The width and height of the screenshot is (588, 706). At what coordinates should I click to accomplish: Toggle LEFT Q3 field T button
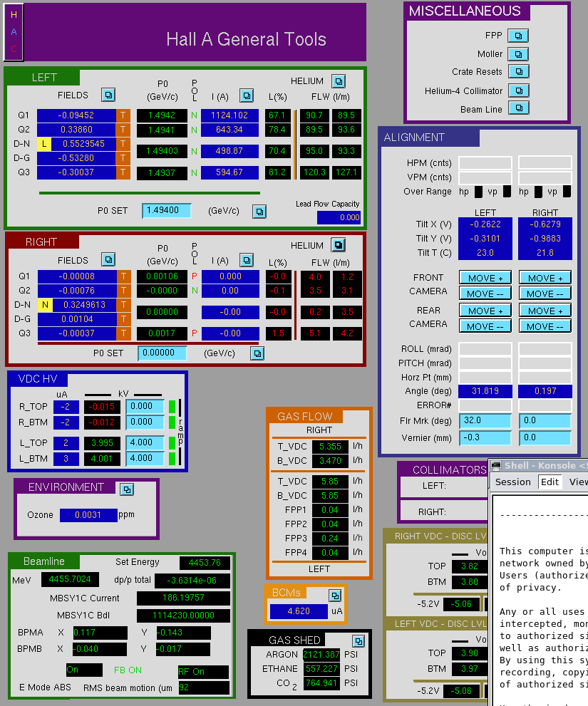[x=123, y=172]
